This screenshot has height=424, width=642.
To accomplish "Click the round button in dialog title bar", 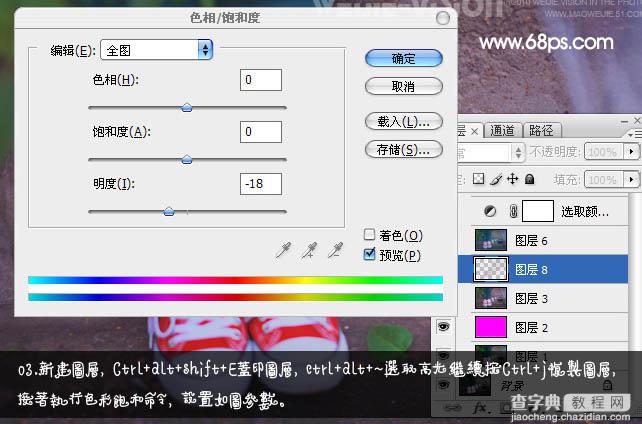I will tap(443, 18).
